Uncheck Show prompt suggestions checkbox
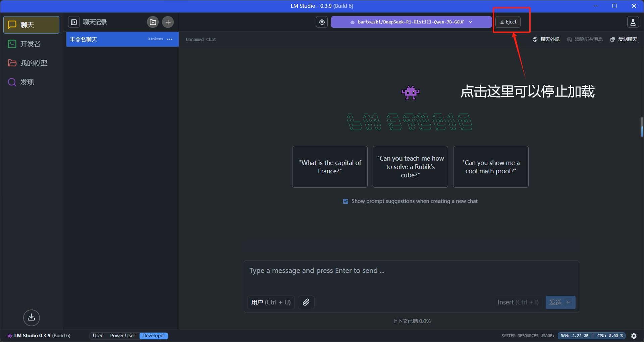The width and height of the screenshot is (644, 342). click(x=345, y=201)
